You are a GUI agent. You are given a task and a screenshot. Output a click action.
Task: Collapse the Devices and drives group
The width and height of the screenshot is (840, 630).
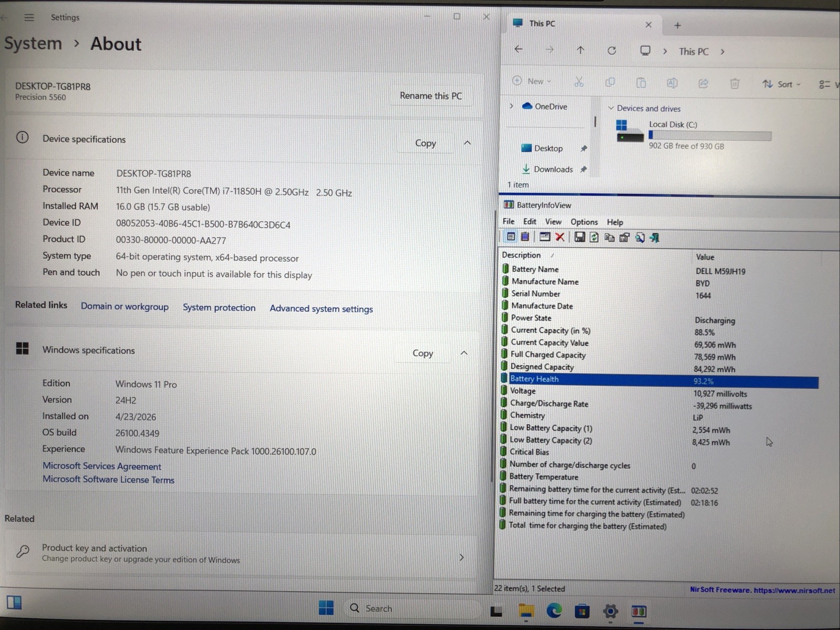click(x=610, y=108)
